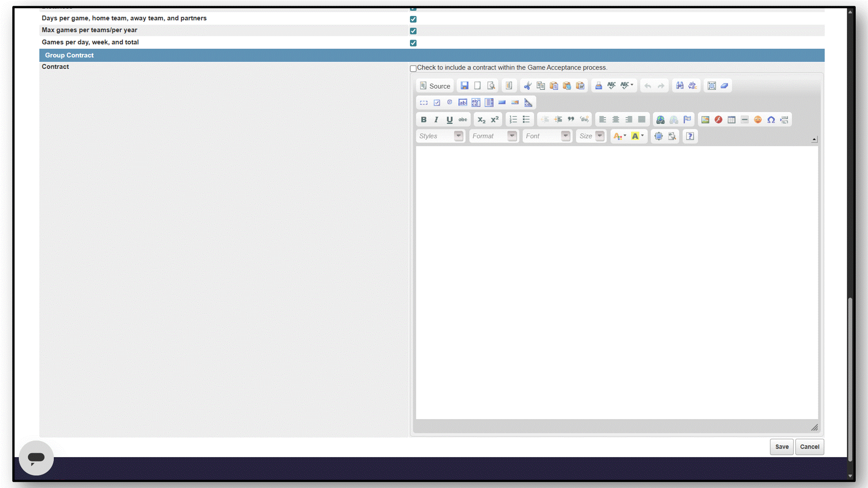Image resolution: width=868 pixels, height=488 pixels.
Task: Insert a Form element icon
Action: [x=424, y=103]
